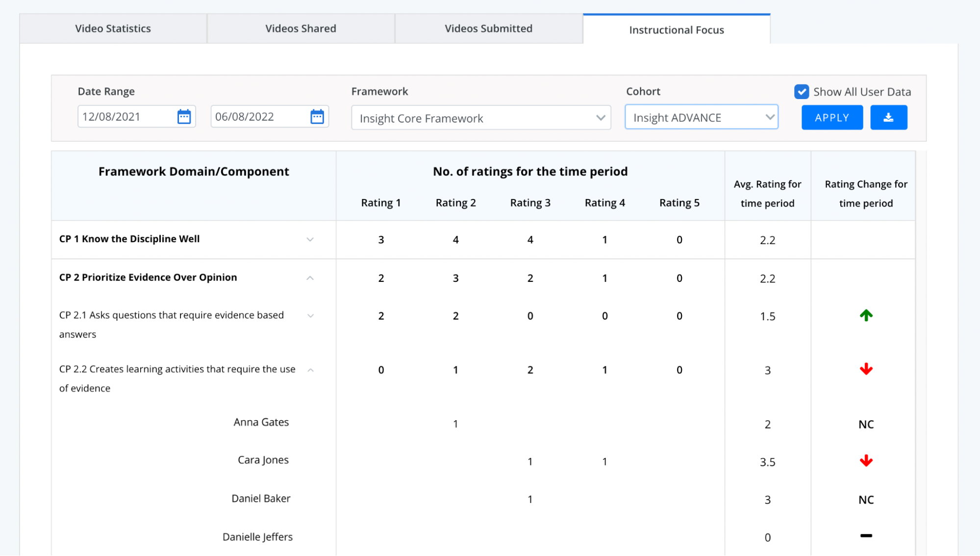This screenshot has width=980, height=556.
Task: Click red down arrow in Cara Jones row
Action: 866,461
